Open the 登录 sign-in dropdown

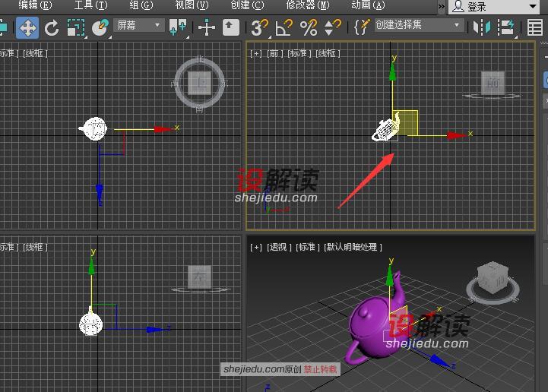(x=494, y=7)
